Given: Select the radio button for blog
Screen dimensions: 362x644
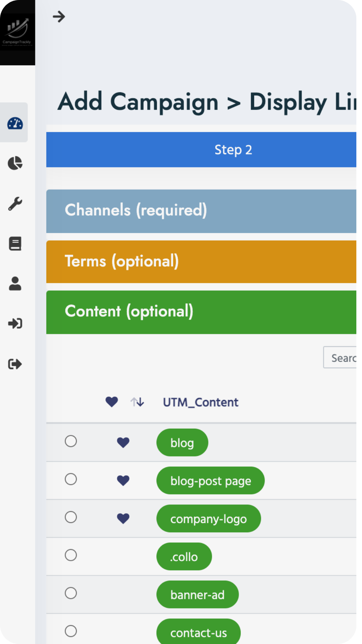Looking at the screenshot, I should point(71,441).
